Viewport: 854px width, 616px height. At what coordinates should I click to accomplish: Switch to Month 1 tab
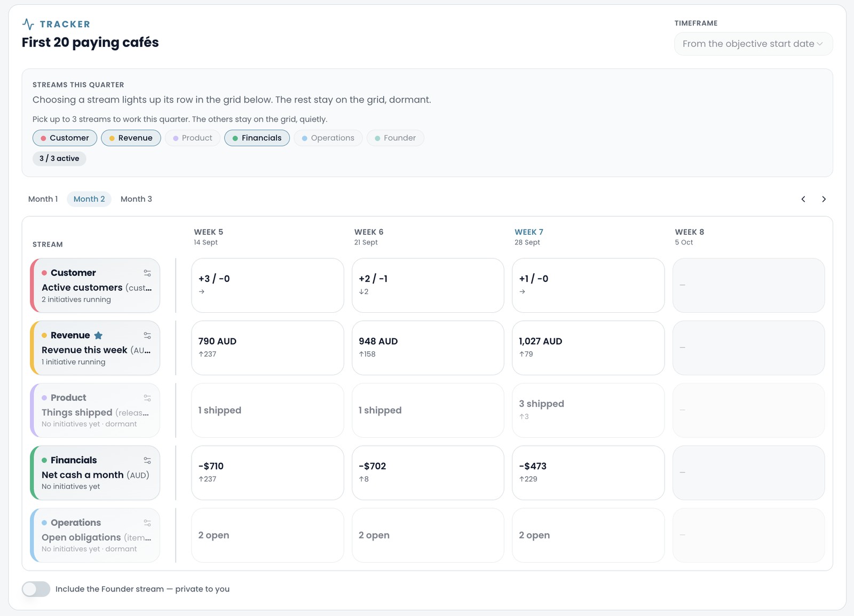click(x=43, y=199)
